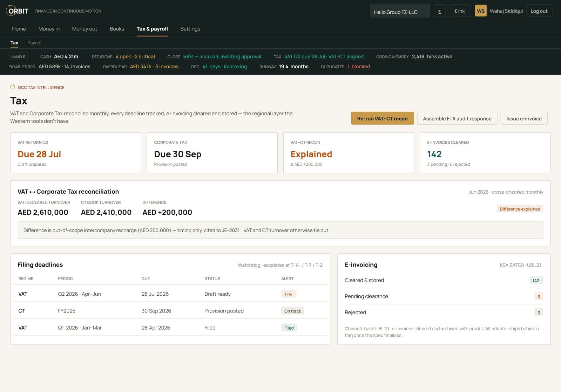Open the VAT-CT Recon Explained card

(x=349, y=153)
